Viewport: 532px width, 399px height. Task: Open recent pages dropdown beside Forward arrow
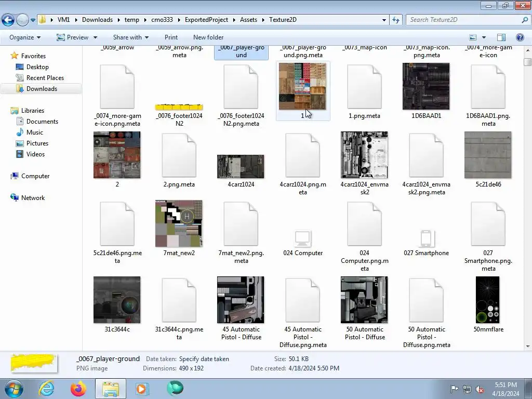(33, 20)
